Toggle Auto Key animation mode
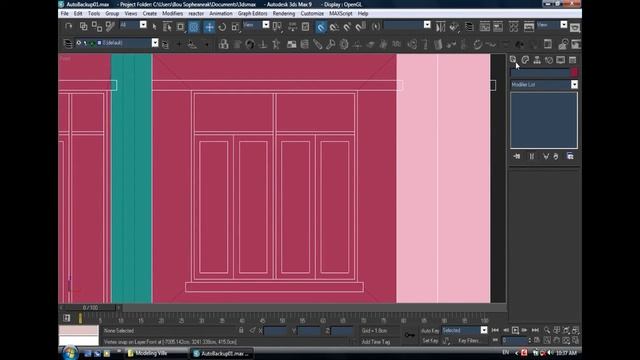Screen dimensions: 640x360 [x=430, y=331]
